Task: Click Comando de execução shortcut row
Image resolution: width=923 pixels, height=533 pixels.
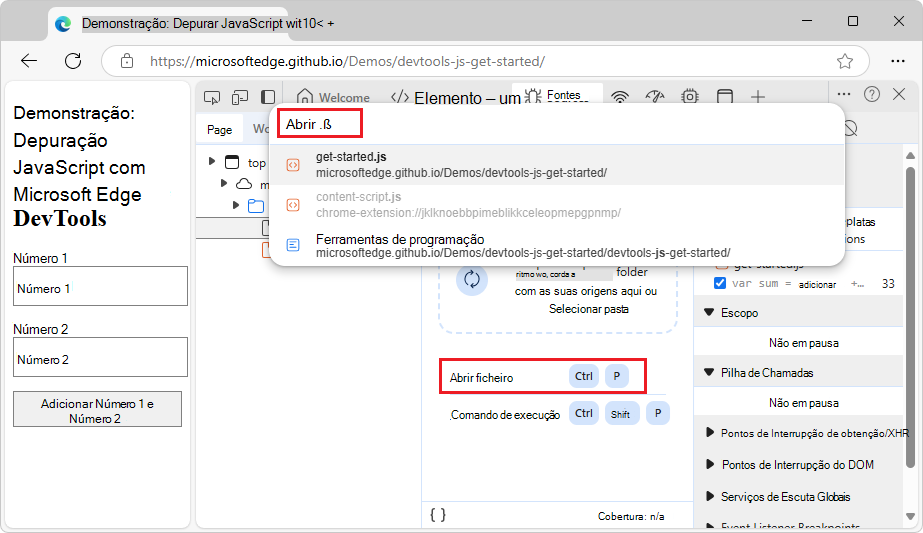Action: click(559, 413)
